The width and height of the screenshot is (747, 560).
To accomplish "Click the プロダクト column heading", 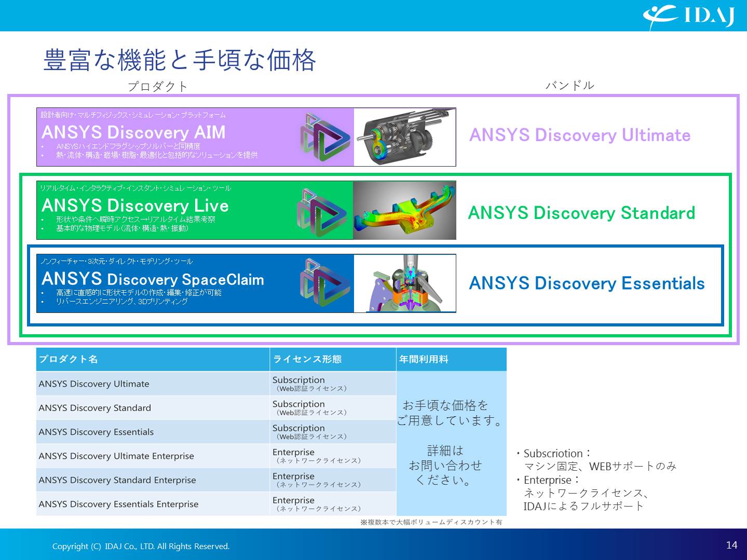I will coord(157,86).
